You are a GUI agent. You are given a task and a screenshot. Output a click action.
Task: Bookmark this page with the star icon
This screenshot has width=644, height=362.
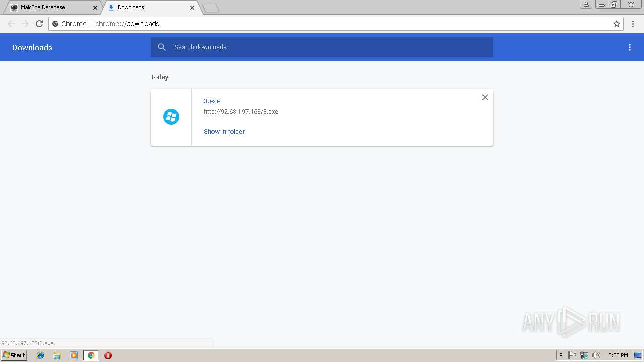tap(617, 24)
